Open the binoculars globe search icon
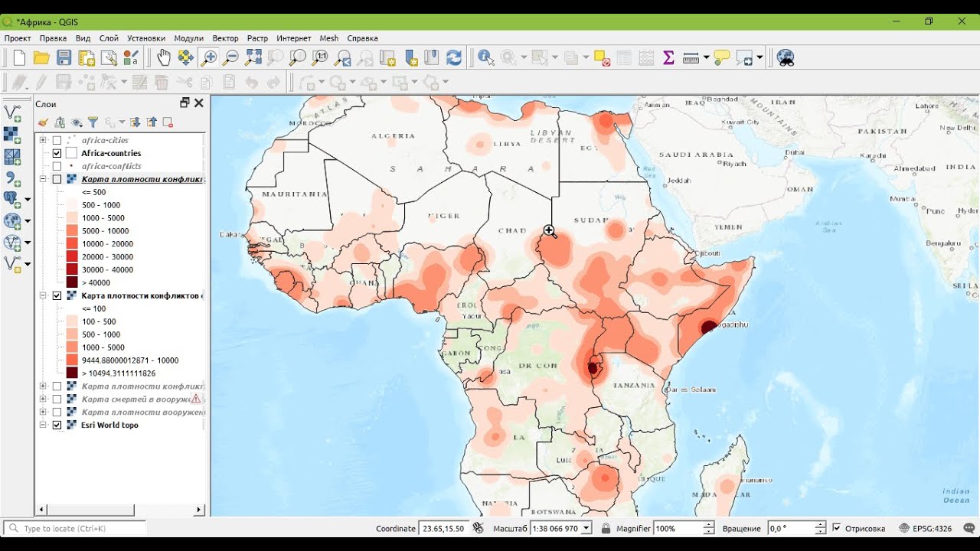The height and width of the screenshot is (551, 980). [786, 57]
